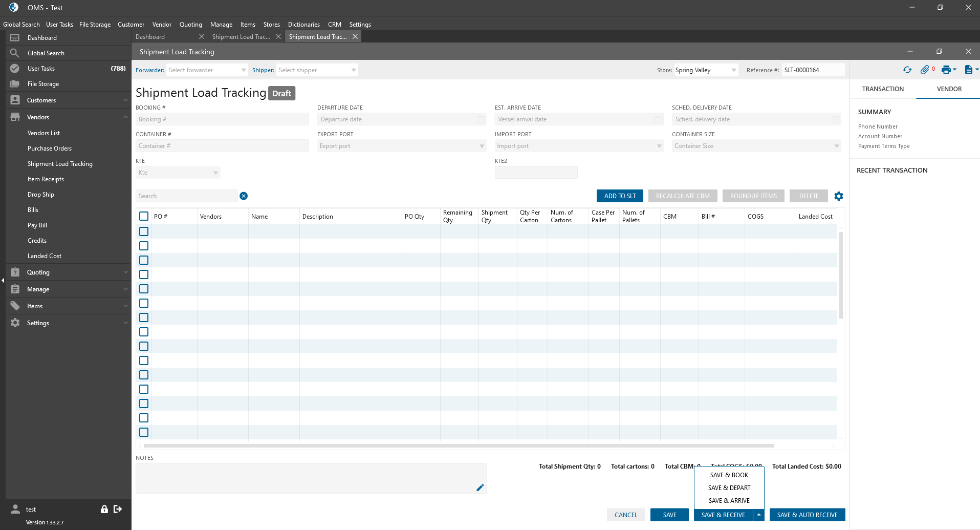The height and width of the screenshot is (530, 980).
Task: Open attachments via the paperclip icon
Action: [x=924, y=70]
